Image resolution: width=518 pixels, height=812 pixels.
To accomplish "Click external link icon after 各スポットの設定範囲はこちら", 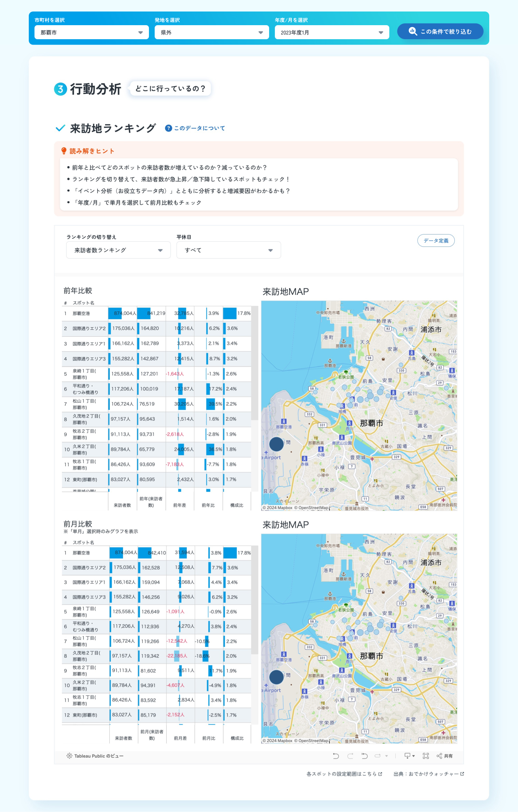I will (380, 774).
